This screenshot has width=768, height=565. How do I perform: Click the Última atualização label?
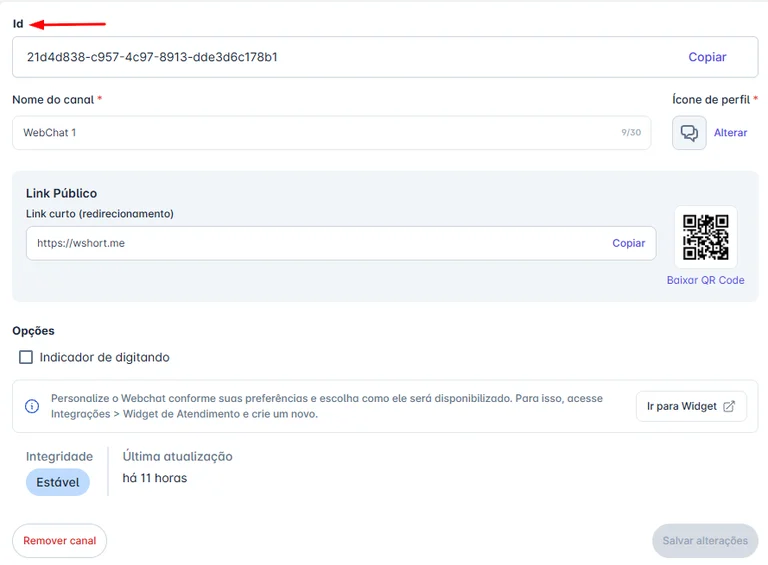(x=177, y=456)
